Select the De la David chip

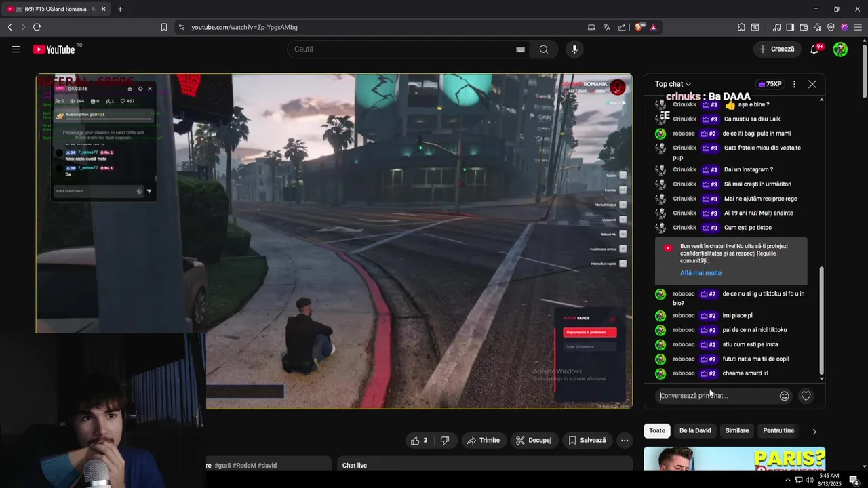[x=695, y=430]
